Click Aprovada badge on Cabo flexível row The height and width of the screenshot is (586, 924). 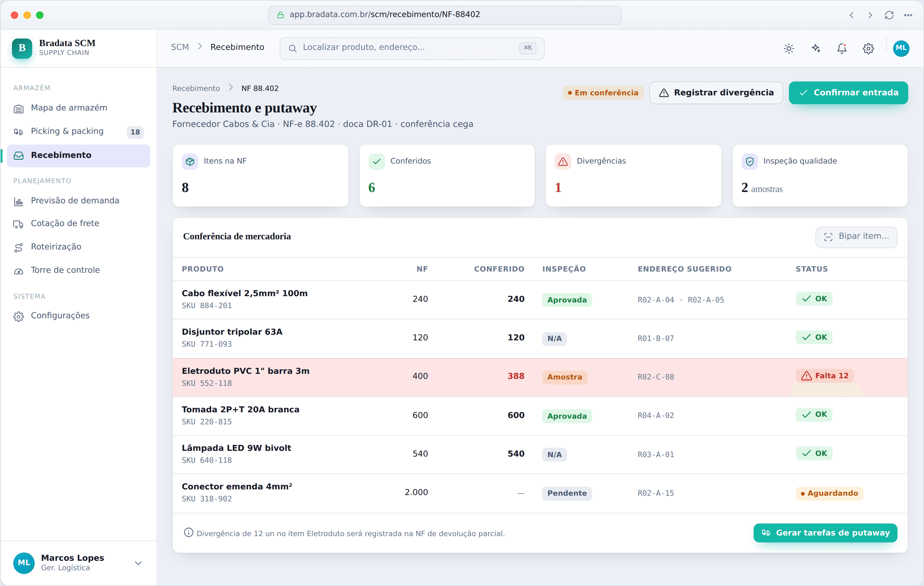(x=567, y=300)
